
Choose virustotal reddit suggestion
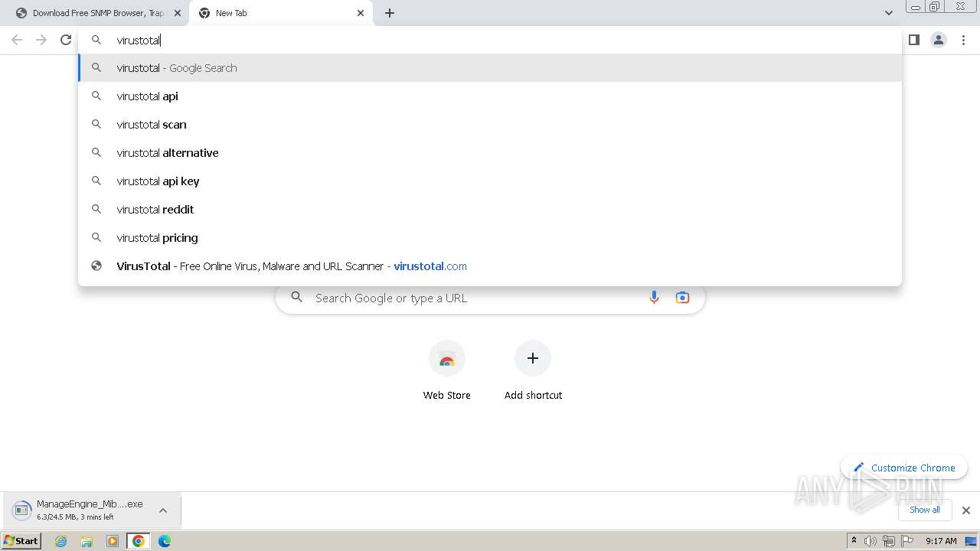coord(490,210)
